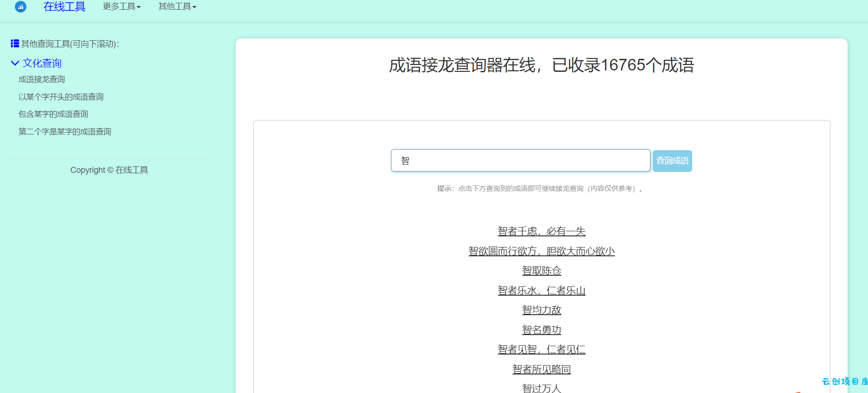Click the Copyright 在线工具 footer text
This screenshot has width=868, height=393.
pyautogui.click(x=109, y=170)
